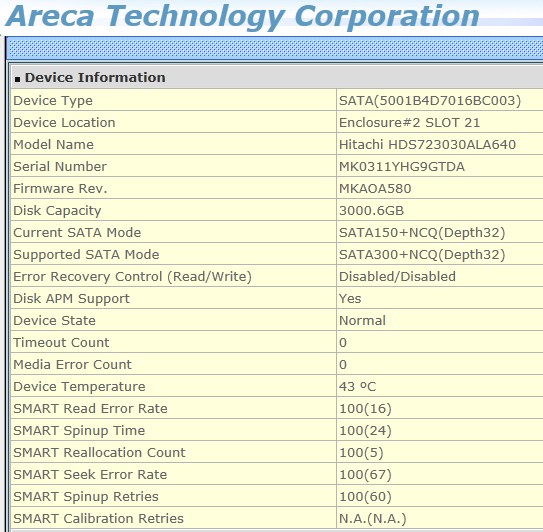Select the 43 °C device temperature value
Viewport: 543px width, 532px height.
pyautogui.click(x=357, y=387)
